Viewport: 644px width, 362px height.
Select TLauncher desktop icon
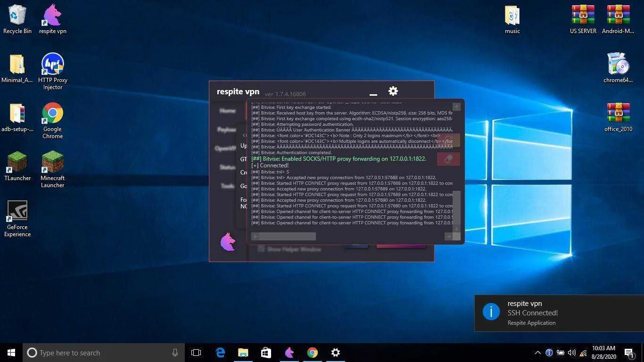(17, 166)
